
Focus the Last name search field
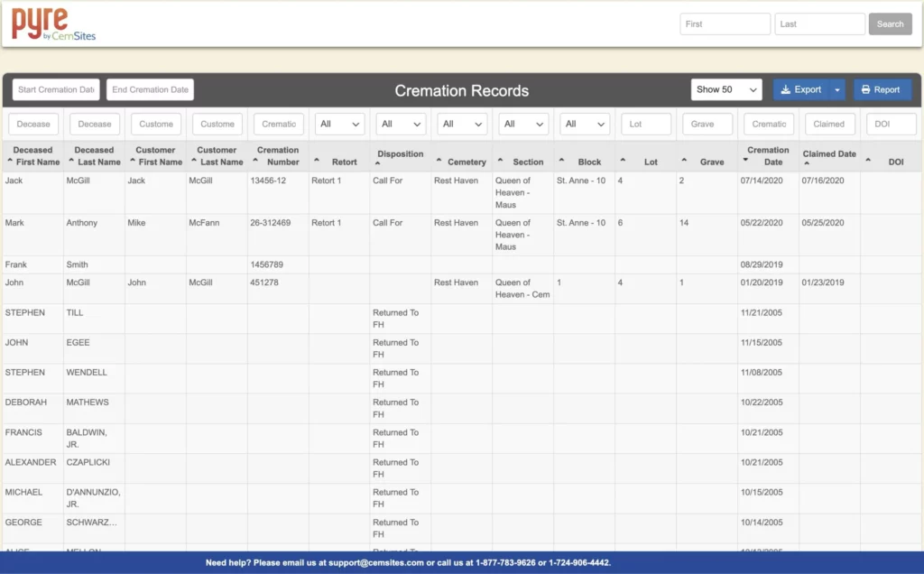[819, 24]
